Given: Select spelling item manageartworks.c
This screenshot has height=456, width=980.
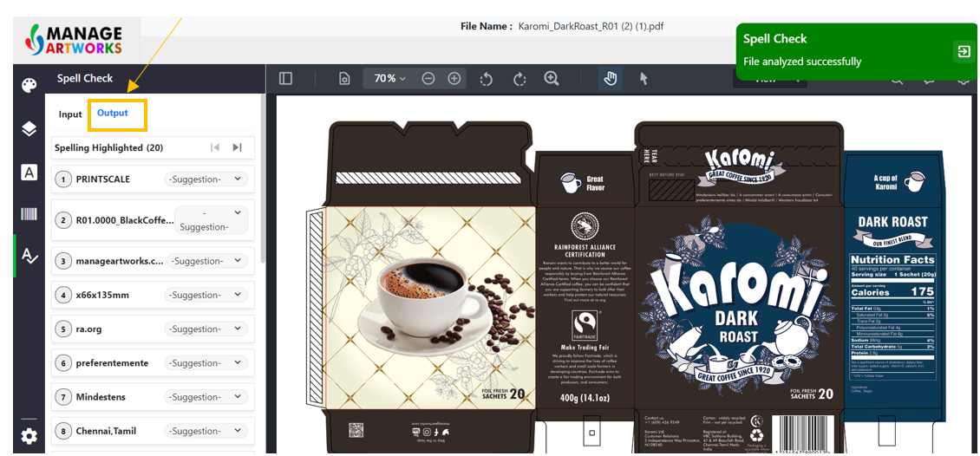Looking at the screenshot, I should tap(120, 261).
